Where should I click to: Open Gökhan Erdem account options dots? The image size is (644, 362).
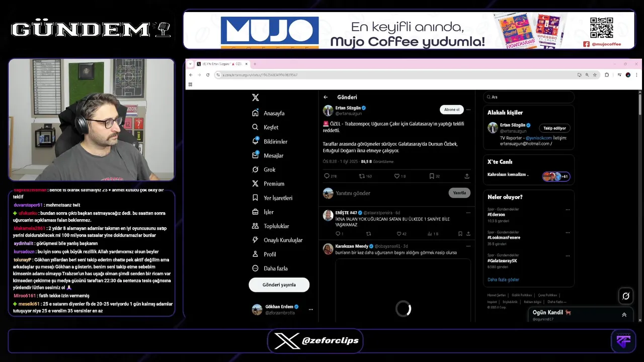click(x=310, y=309)
